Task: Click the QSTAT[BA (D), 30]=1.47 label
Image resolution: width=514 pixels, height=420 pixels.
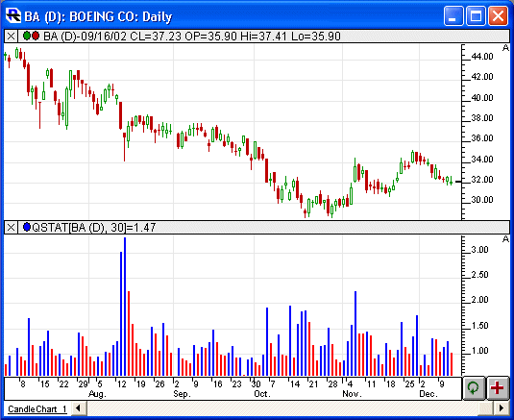Action: pos(94,227)
